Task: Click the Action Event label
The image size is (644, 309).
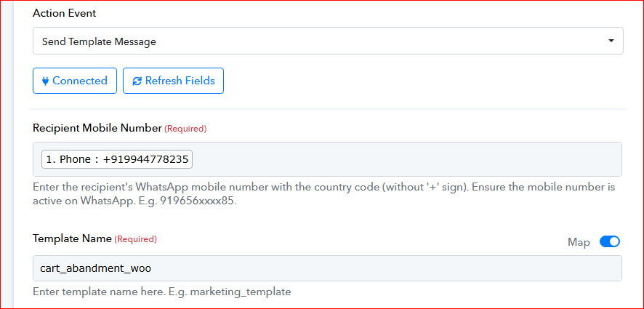Action: pos(64,13)
